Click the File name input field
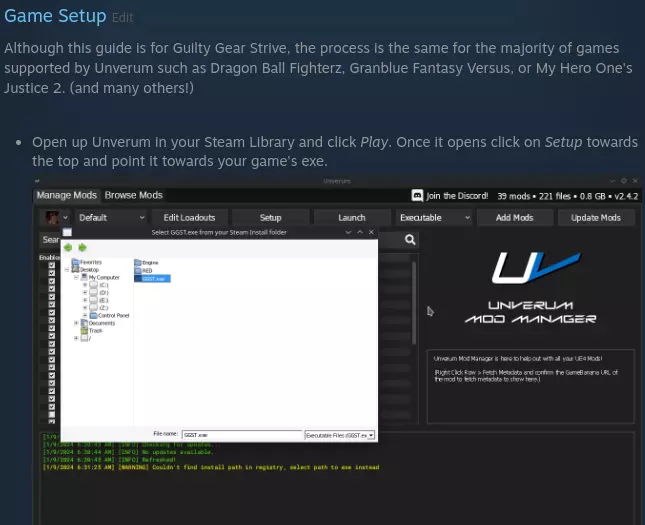645x525 pixels. click(242, 435)
